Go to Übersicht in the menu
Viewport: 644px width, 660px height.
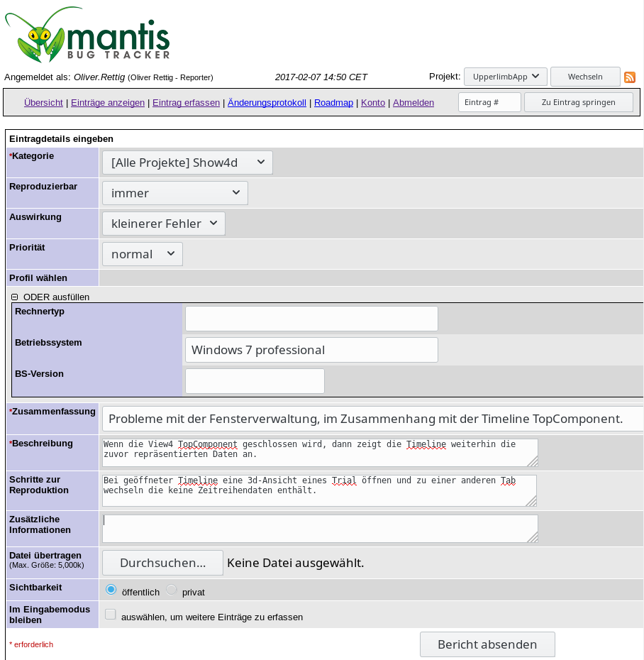tap(43, 102)
